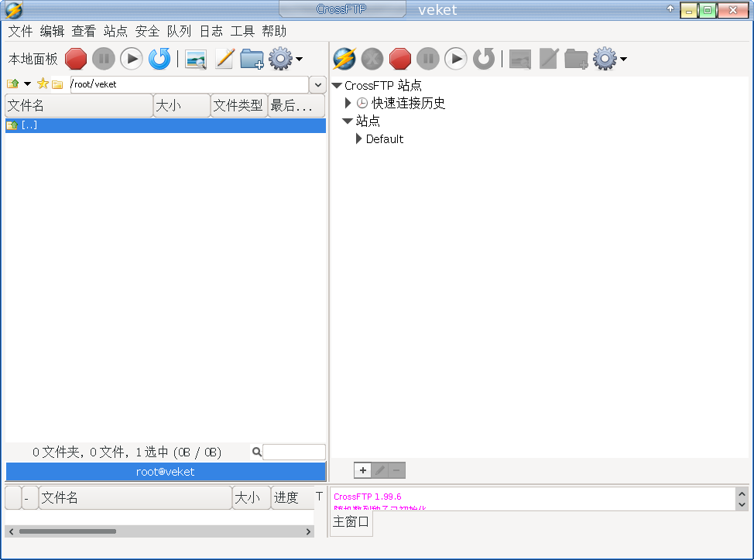Sort local files by 大小 column
This screenshot has width=754, height=560.
click(182, 106)
